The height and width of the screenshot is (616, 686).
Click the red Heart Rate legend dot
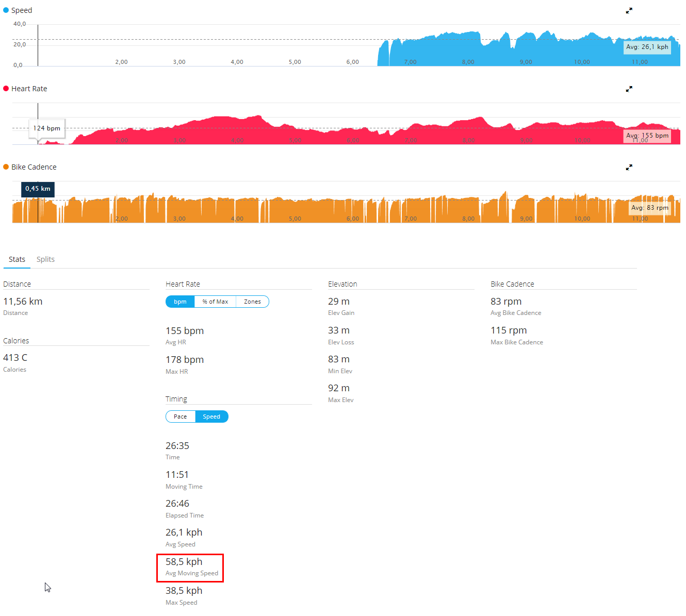tap(6, 89)
